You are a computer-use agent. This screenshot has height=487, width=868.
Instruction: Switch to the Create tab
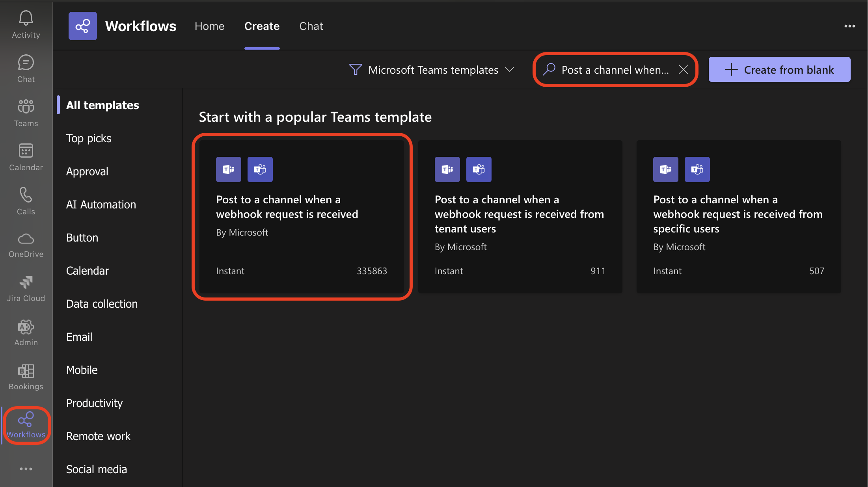(262, 26)
